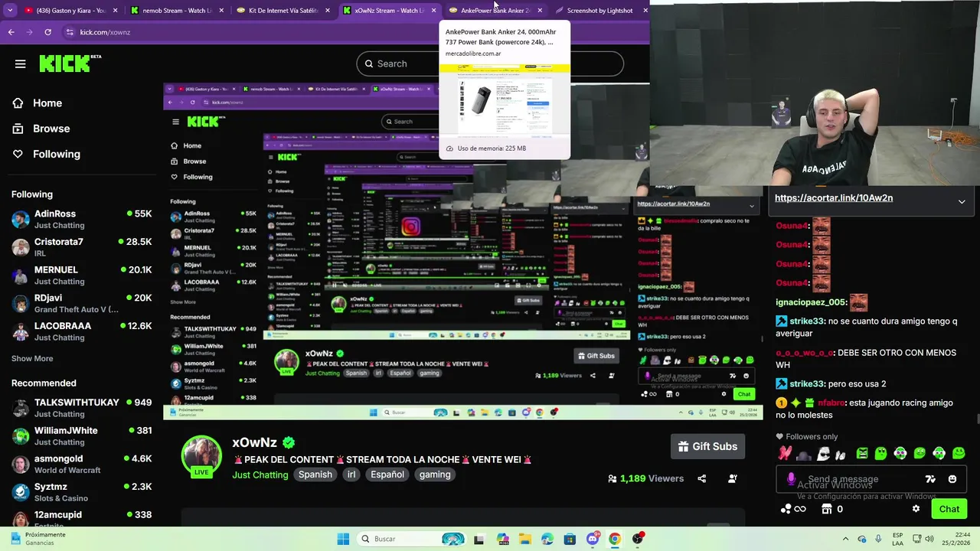Viewport: 980px width, 551px height.
Task: Click the Gift Subs button
Action: point(707,446)
